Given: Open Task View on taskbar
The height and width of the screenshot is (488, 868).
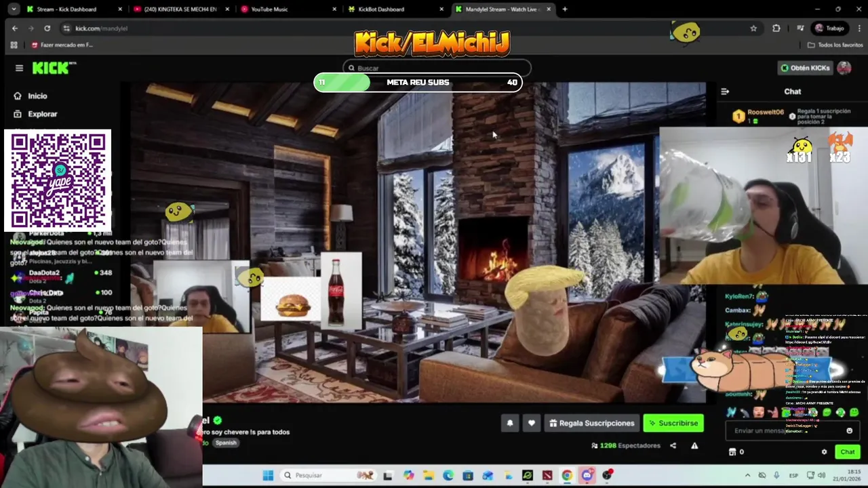Looking at the screenshot, I should coord(388,475).
